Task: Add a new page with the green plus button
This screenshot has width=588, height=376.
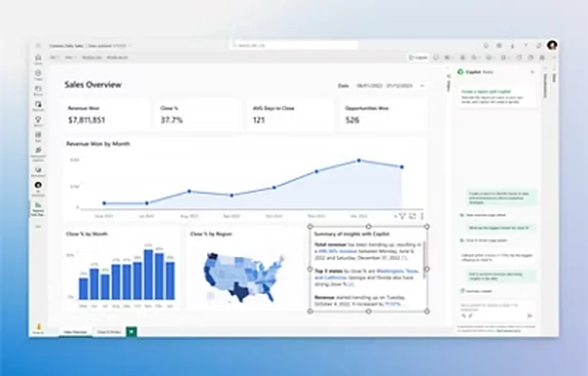Action: coord(132,332)
